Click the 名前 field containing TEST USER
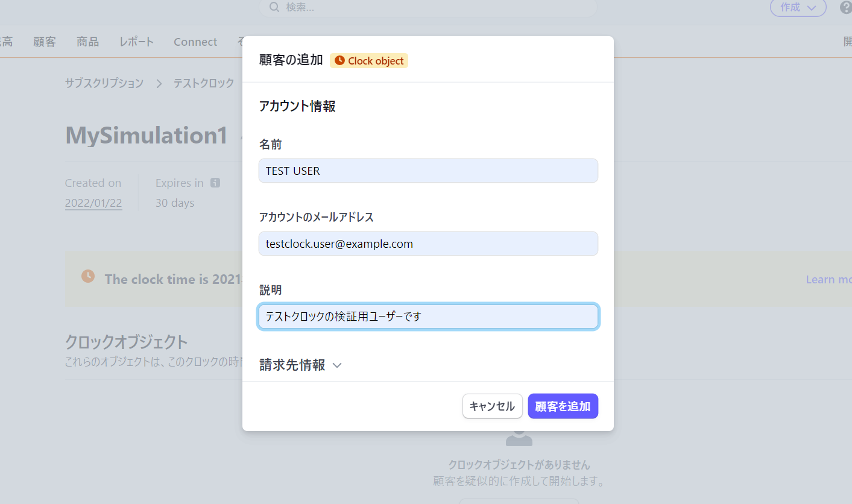This screenshot has height=504, width=852. (428, 171)
